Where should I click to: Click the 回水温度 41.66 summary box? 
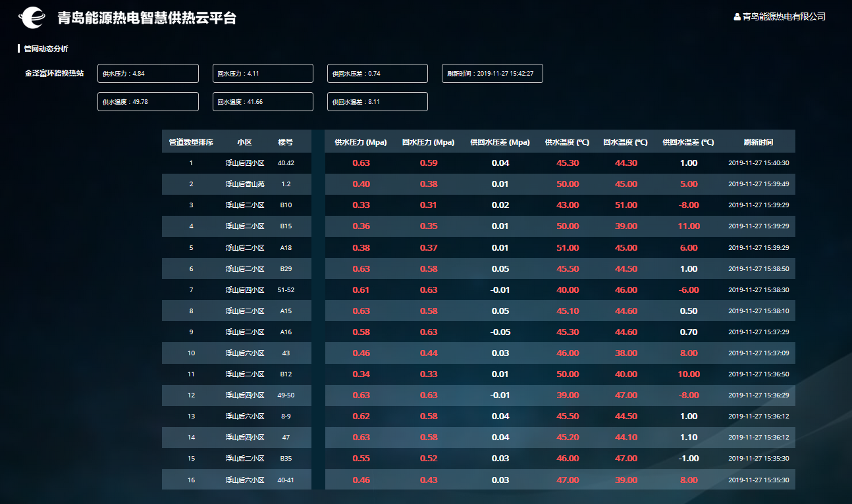point(263,102)
